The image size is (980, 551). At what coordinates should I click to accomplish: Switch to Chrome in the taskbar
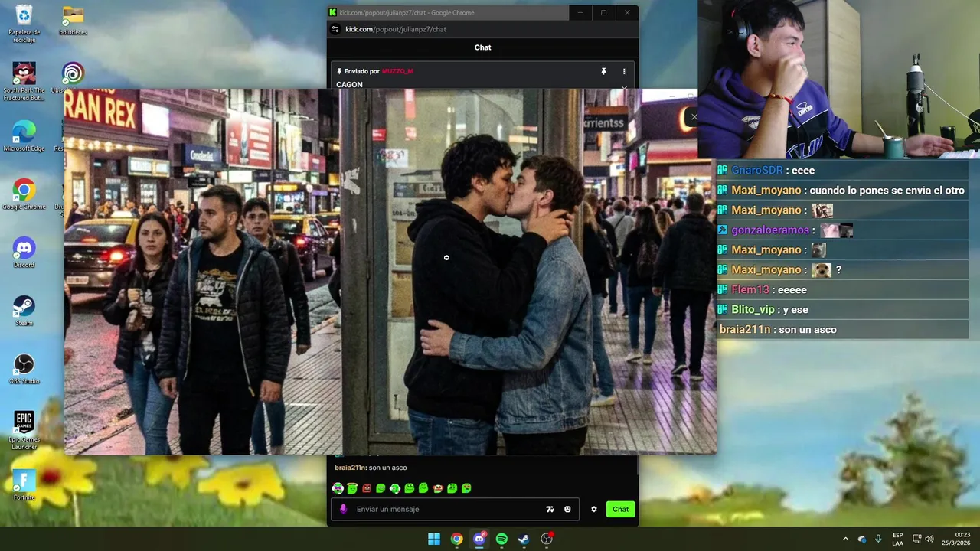coord(456,539)
